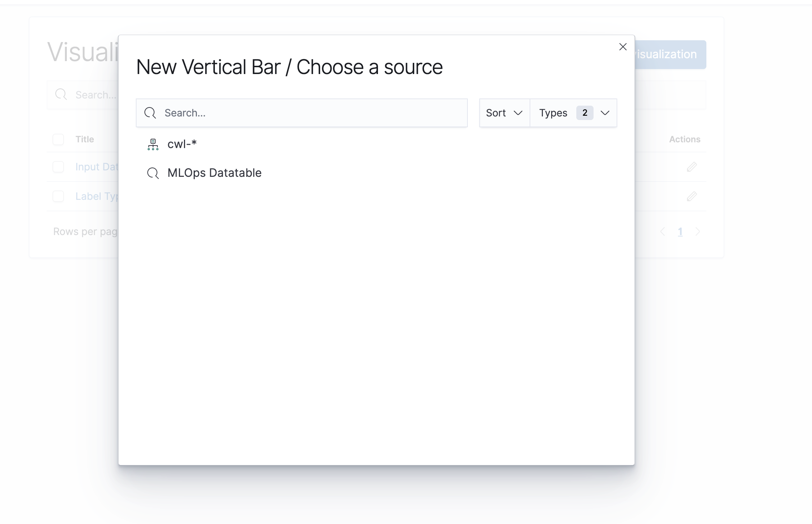
Task: Click the Actions column header
Action: tap(684, 139)
